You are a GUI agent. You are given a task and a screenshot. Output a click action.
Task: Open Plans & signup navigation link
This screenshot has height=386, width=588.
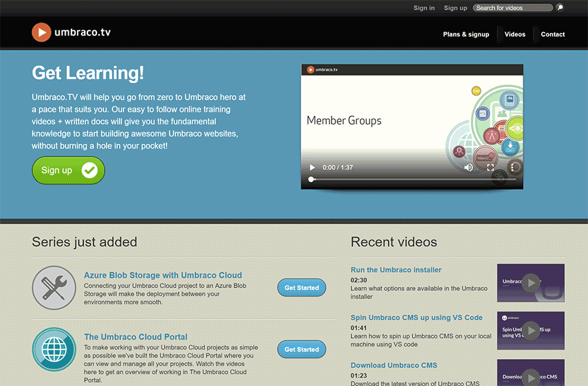pos(466,34)
